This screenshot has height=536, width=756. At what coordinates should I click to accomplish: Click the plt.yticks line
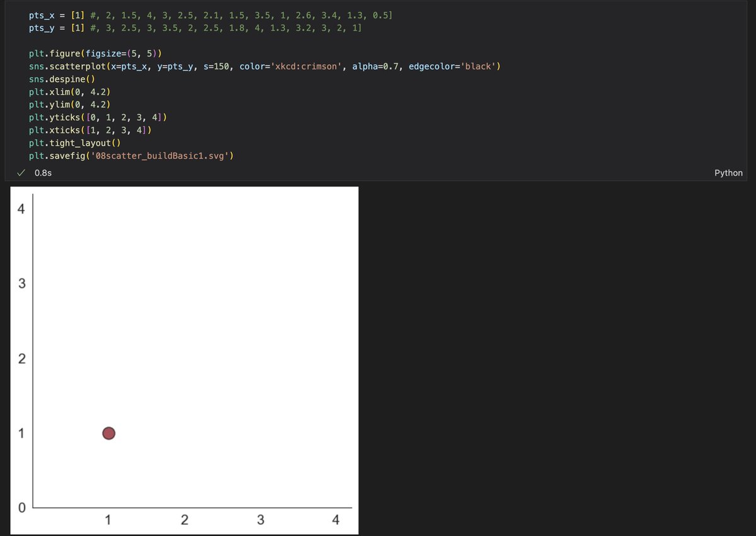tap(98, 117)
